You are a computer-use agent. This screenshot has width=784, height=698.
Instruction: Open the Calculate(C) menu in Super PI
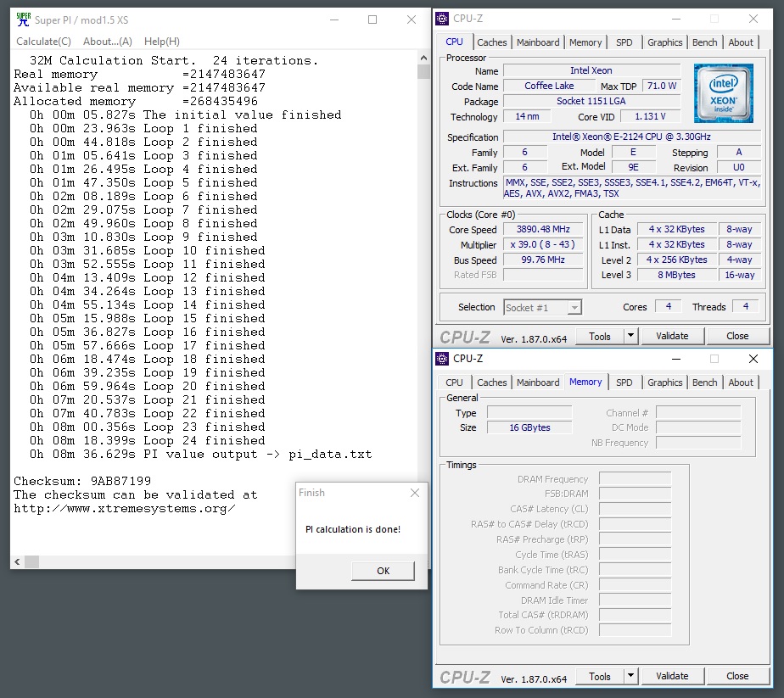[43, 42]
